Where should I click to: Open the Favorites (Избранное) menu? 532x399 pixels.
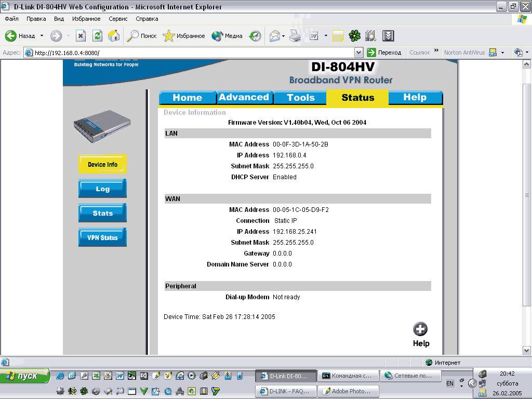[x=86, y=19]
